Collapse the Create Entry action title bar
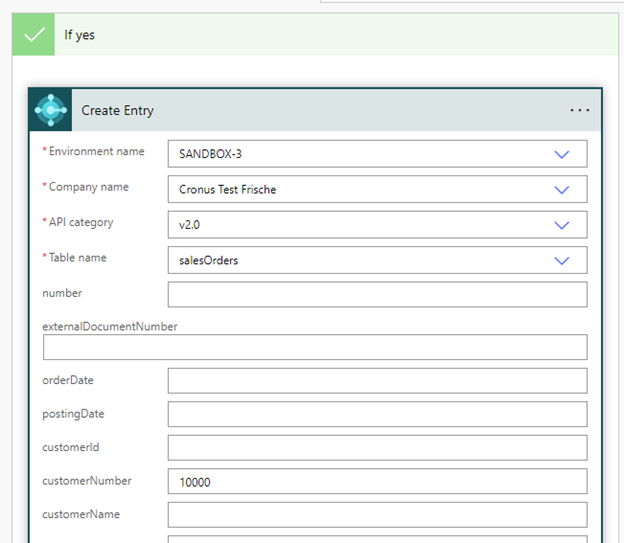This screenshot has height=543, width=624. pyautogui.click(x=300, y=110)
